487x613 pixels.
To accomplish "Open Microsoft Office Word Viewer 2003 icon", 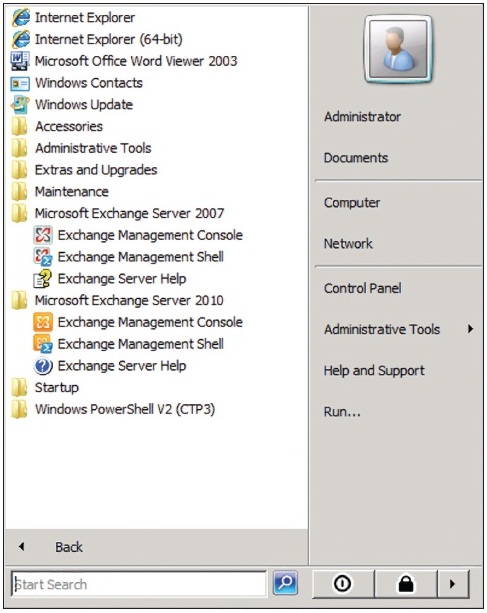I will [x=20, y=61].
